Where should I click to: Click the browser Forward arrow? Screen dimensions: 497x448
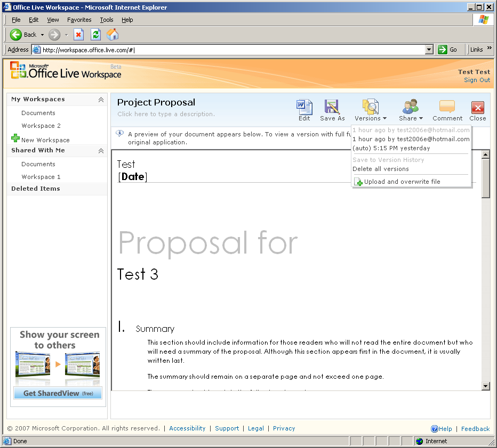click(54, 35)
